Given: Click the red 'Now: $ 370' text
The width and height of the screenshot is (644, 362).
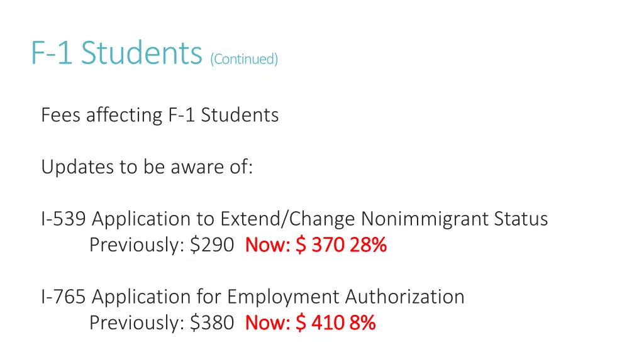Looking at the screenshot, I should pos(294,245).
